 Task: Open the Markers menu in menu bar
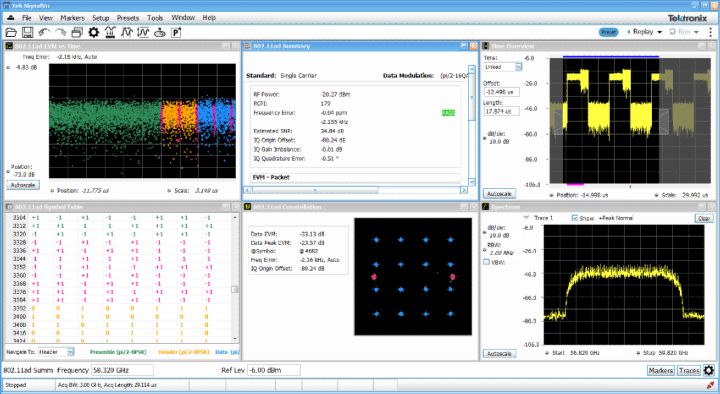[x=73, y=18]
